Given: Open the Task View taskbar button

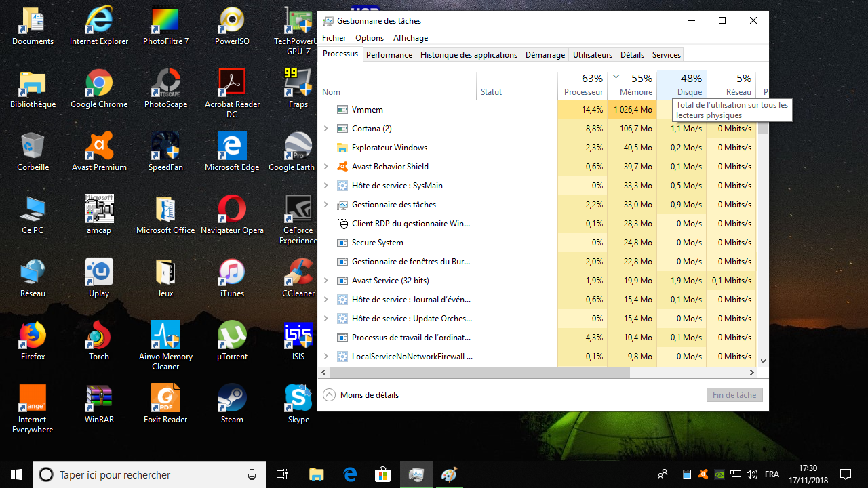Looking at the screenshot, I should (283, 474).
